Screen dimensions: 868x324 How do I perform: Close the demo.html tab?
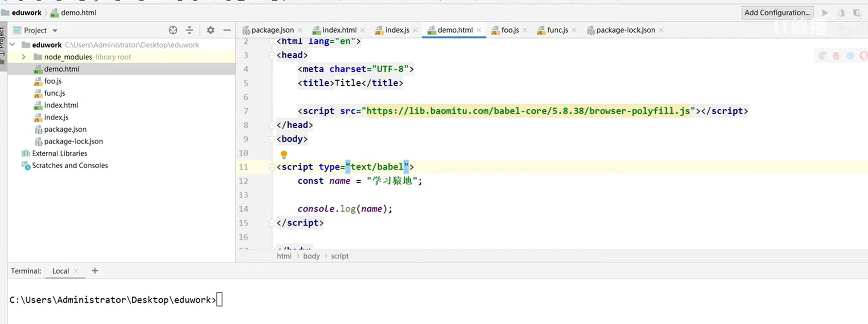(479, 30)
